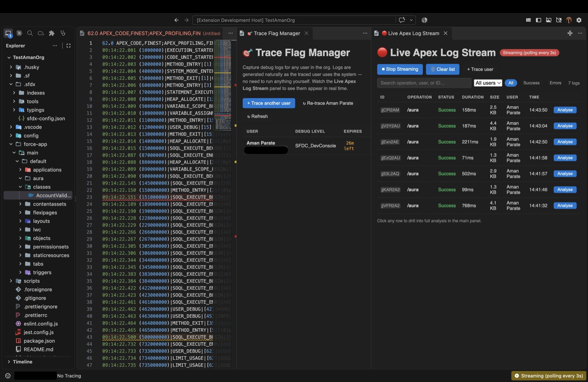This screenshot has height=382, width=588.
Task: Open the All users dropdown
Action: [x=488, y=83]
